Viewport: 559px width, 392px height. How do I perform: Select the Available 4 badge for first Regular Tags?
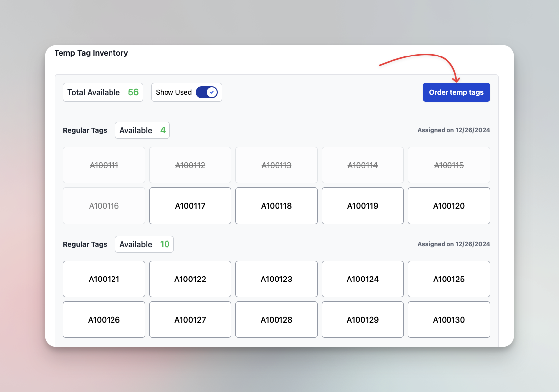pos(142,130)
